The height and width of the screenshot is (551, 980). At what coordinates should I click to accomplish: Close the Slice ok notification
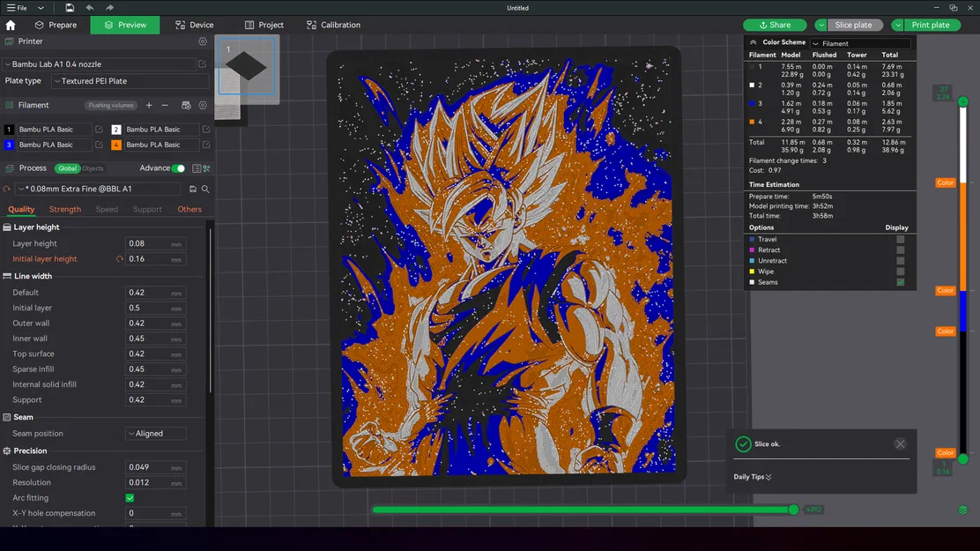point(900,444)
